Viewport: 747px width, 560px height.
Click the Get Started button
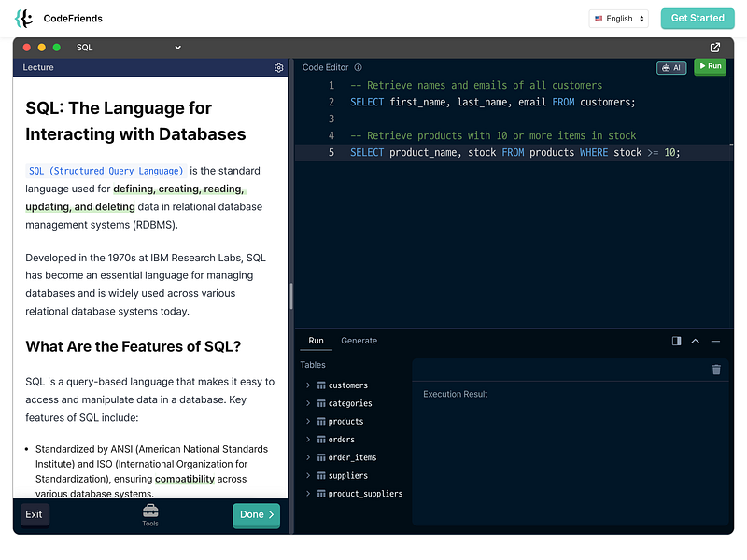(x=698, y=19)
